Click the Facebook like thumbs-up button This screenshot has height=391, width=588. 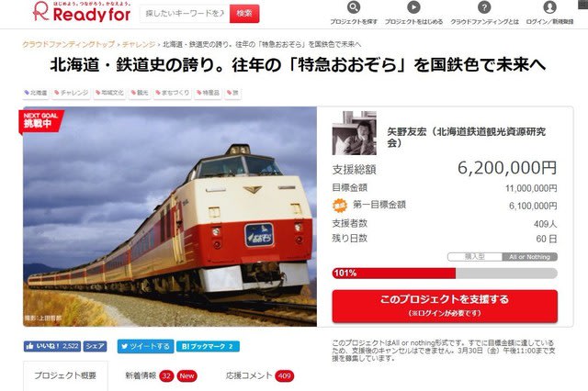click(52, 346)
